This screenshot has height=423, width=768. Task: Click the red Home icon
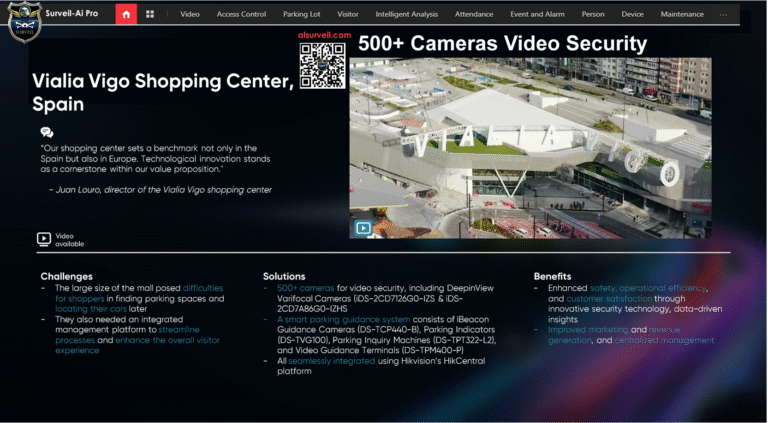point(126,14)
